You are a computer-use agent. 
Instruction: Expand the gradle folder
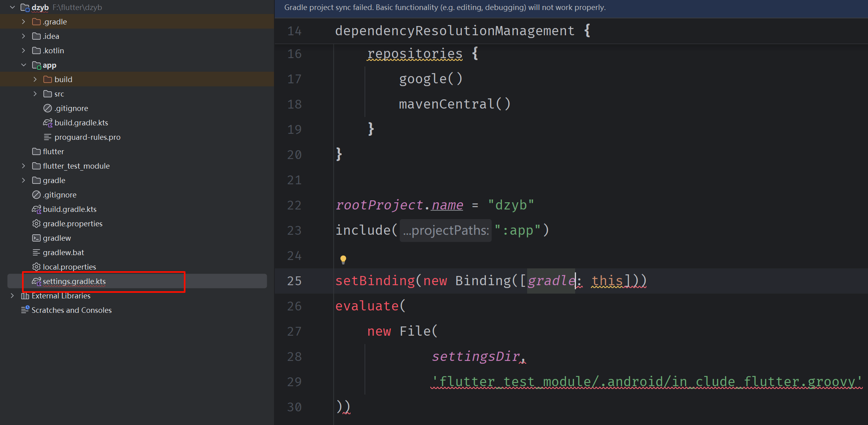(x=24, y=180)
